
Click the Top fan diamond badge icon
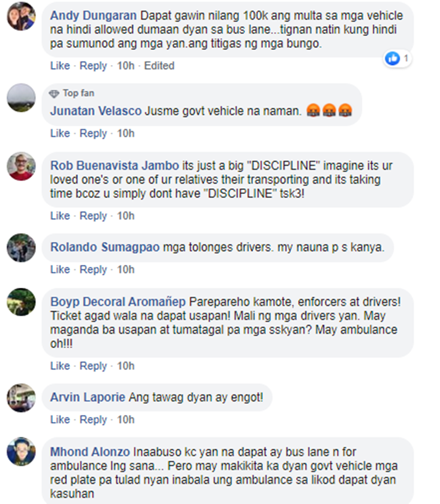click(x=54, y=94)
